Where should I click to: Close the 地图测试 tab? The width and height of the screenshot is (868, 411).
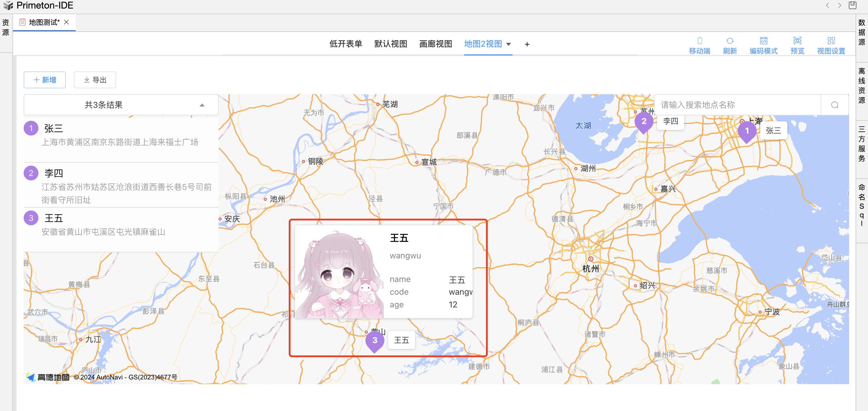[x=66, y=22]
